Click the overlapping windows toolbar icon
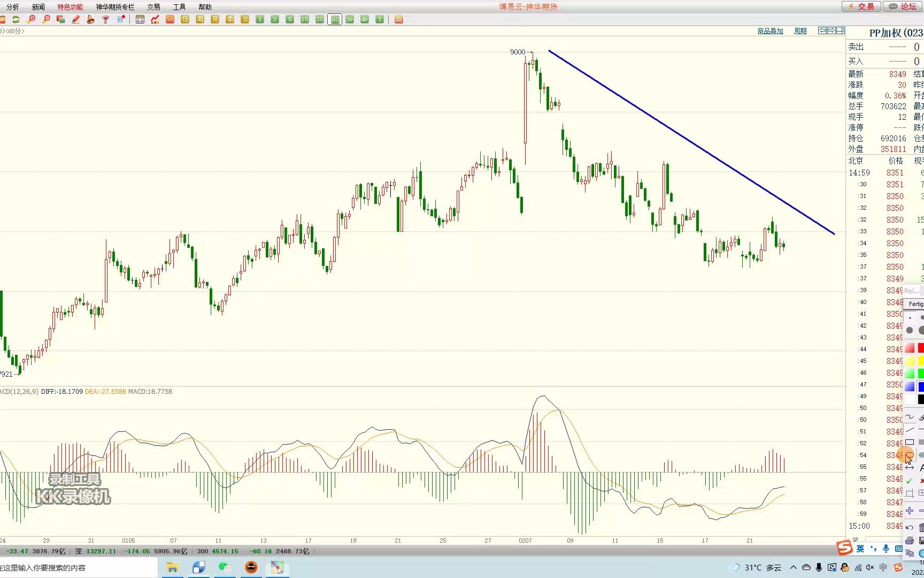 60,19
